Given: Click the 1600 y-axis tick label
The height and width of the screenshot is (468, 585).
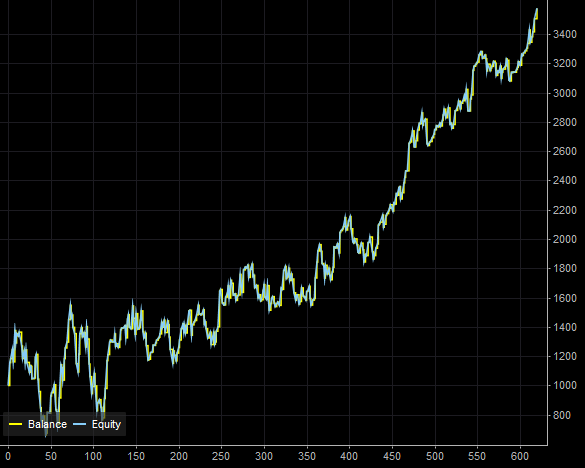Looking at the screenshot, I should pos(565,298).
